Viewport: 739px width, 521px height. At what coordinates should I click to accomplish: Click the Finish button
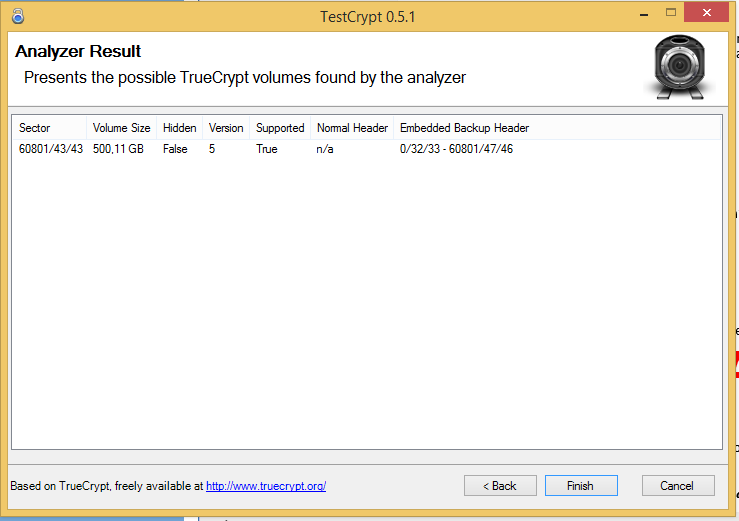(x=581, y=486)
